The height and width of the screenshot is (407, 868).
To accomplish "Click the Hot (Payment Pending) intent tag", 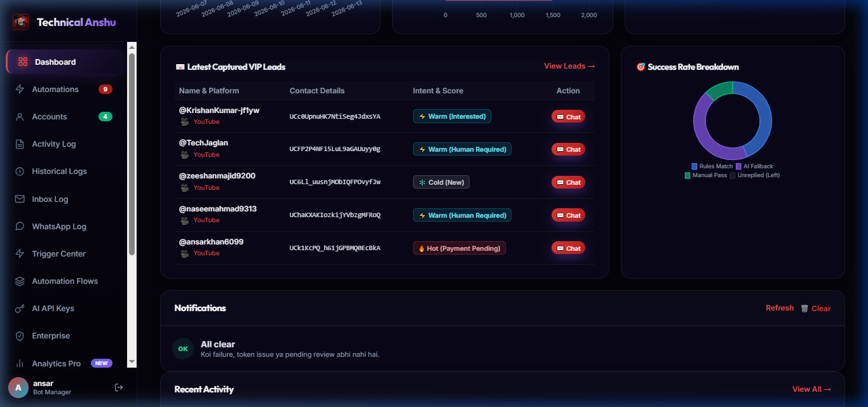I will pos(459,248).
